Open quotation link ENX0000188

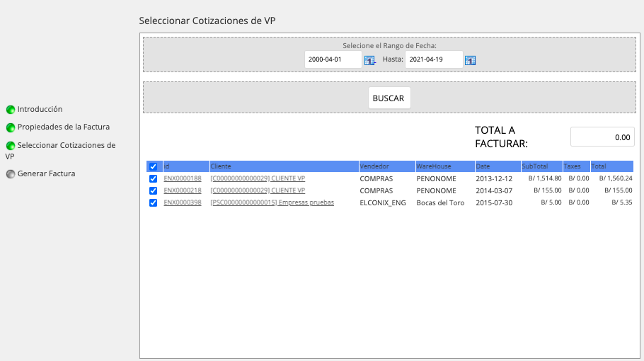pyautogui.click(x=183, y=178)
